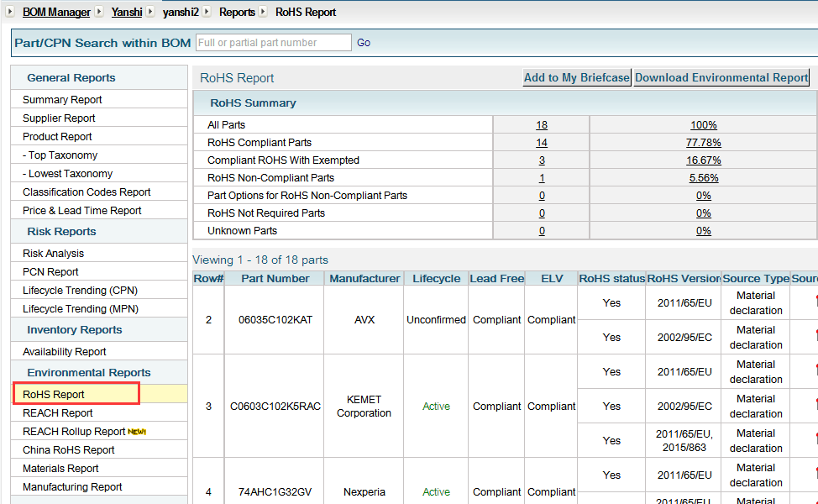Click Part Number column header

pyautogui.click(x=275, y=279)
